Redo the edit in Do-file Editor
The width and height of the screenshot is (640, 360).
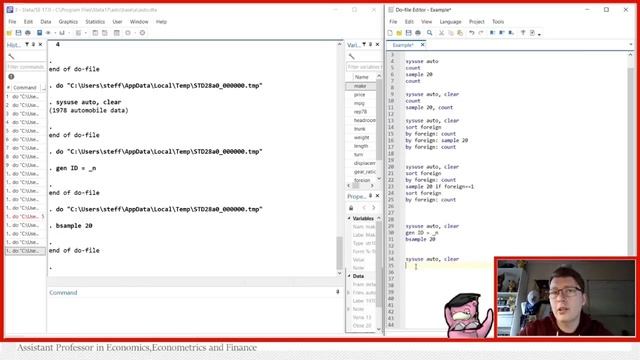[x=481, y=33]
